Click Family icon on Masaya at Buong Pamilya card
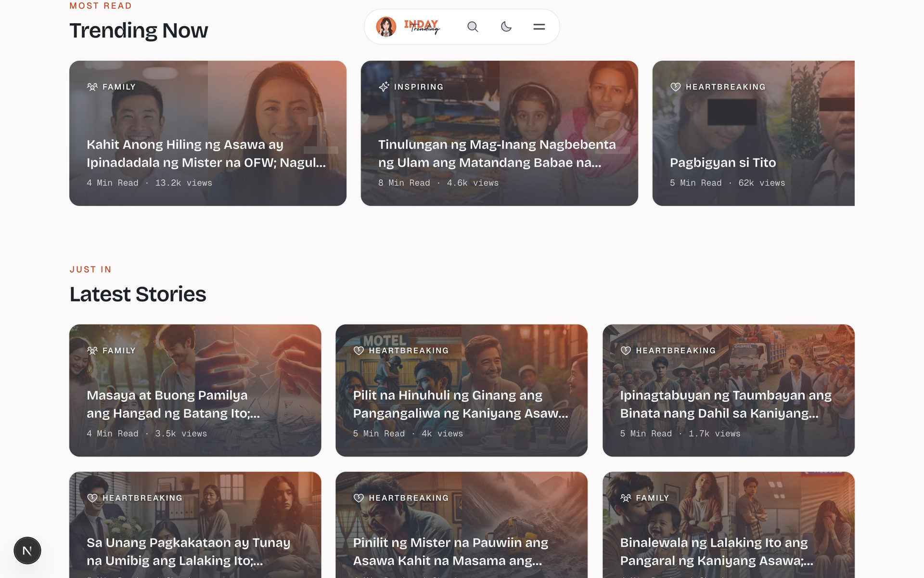Screen dimensions: 924x578 (92, 351)
